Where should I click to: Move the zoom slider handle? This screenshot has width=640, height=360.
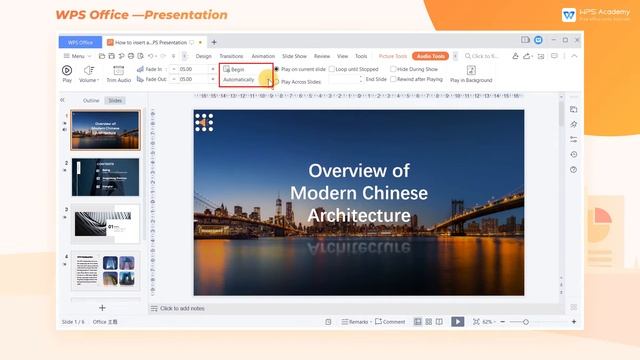coord(526,322)
